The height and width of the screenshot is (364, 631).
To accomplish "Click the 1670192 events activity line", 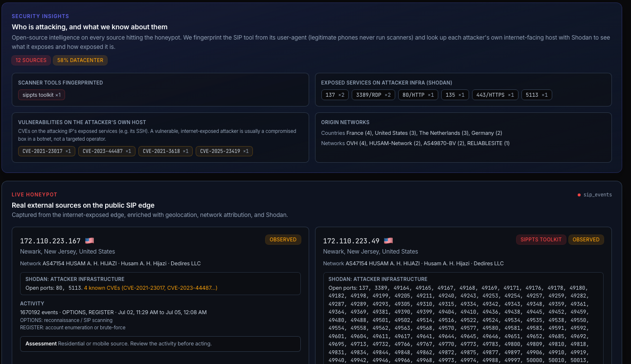I will (113, 312).
